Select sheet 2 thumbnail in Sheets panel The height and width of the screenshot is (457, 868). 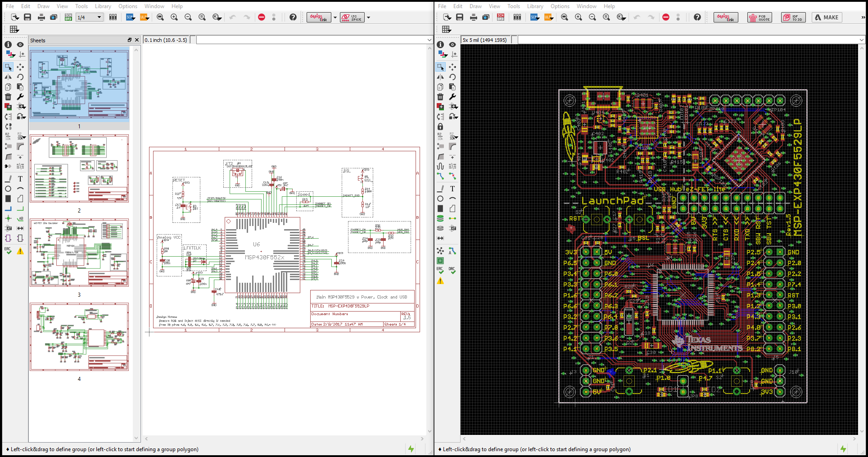click(x=79, y=168)
